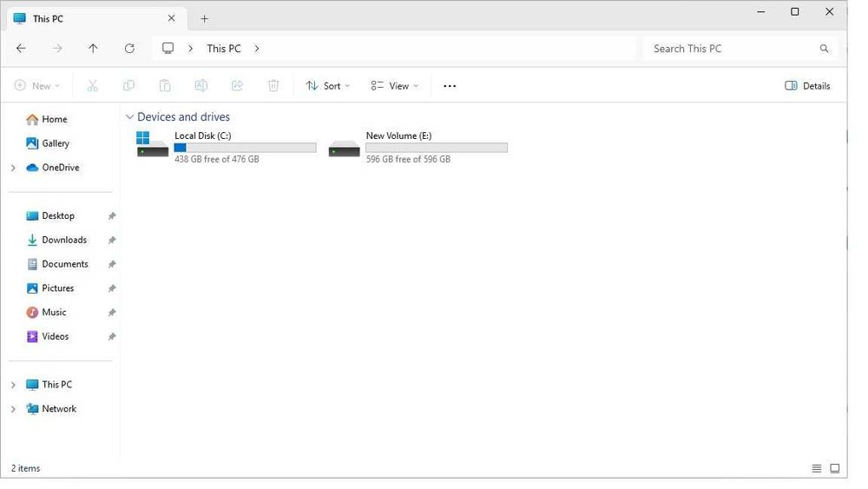Expand the OneDrive tree node
Viewport: 868px width, 489px height.
click(x=13, y=168)
